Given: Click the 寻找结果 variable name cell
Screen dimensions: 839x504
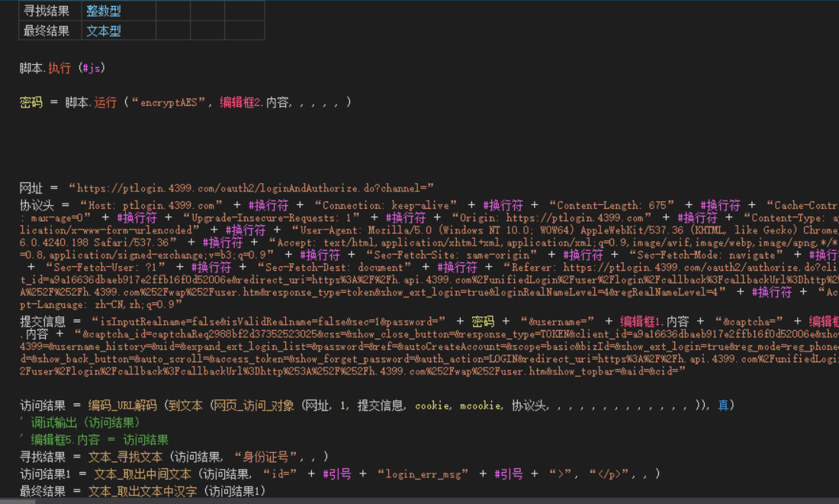Looking at the screenshot, I should [x=47, y=11].
